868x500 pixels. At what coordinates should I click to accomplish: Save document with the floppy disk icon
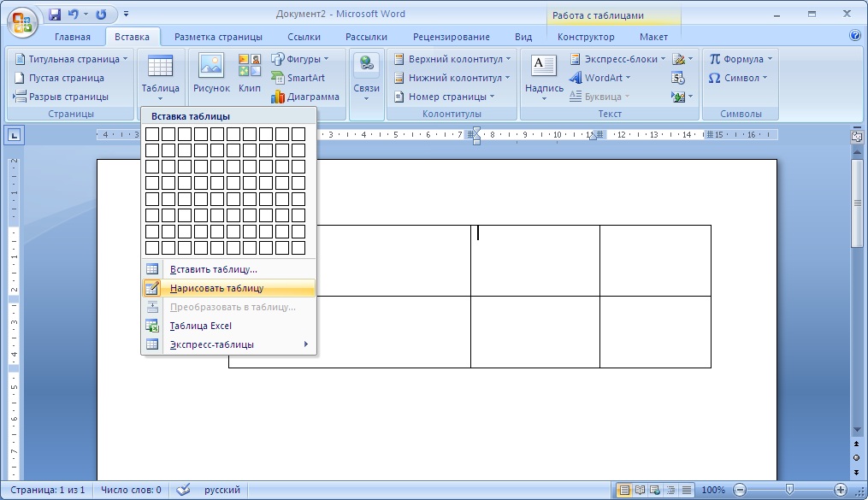pyautogui.click(x=54, y=15)
